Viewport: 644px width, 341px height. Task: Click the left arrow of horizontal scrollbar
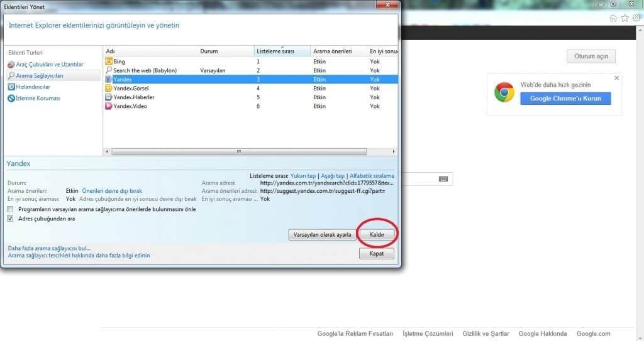pyautogui.click(x=107, y=151)
